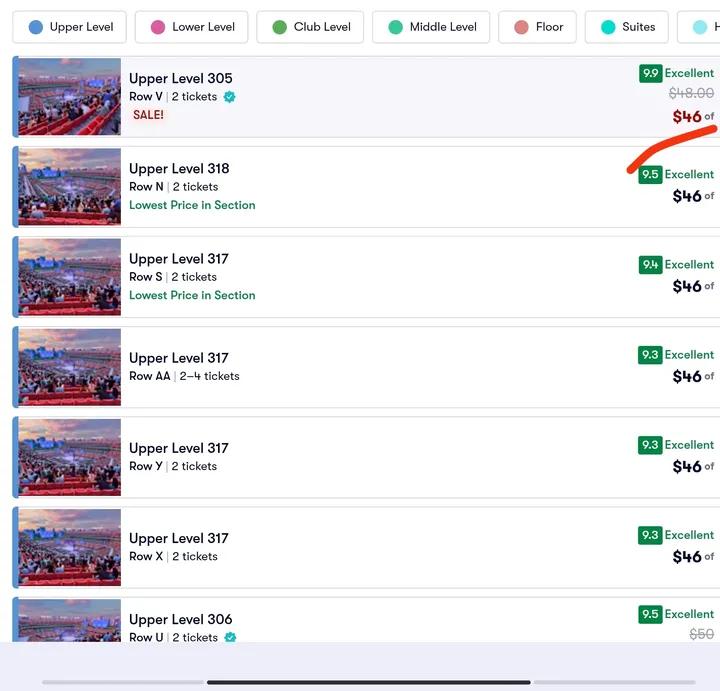Filter by Floor seats
The height and width of the screenshot is (691, 720).
point(537,27)
